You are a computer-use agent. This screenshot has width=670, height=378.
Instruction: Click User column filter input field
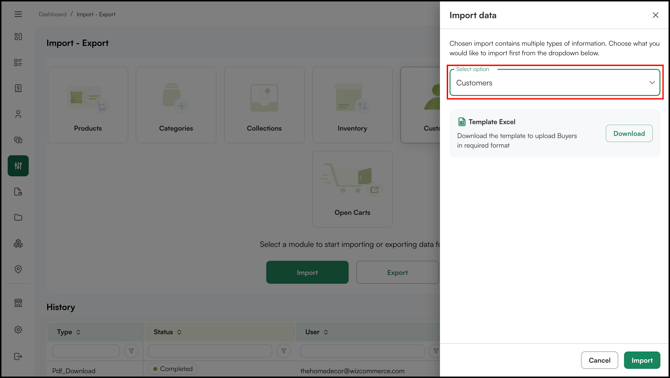click(362, 351)
